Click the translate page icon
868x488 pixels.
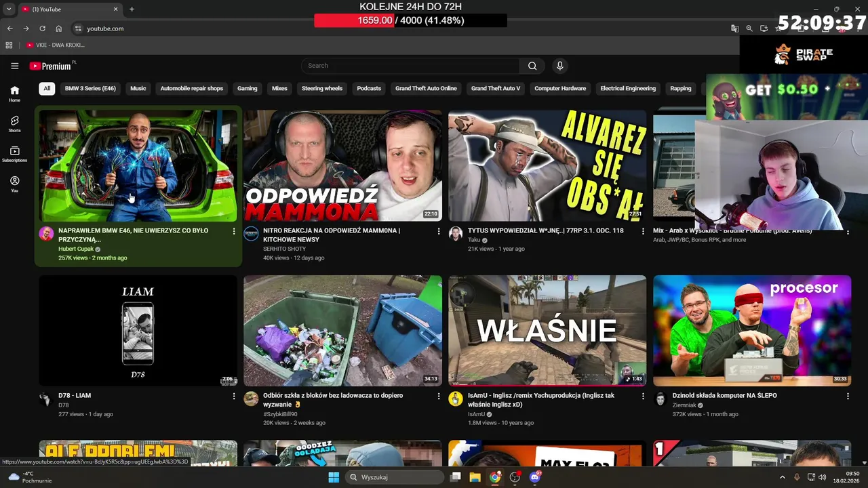[x=734, y=28]
